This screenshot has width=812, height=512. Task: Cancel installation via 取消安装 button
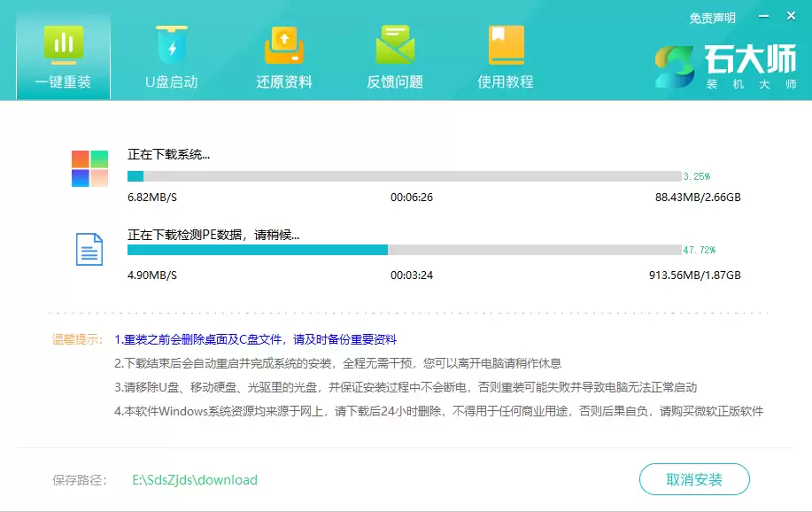click(x=694, y=478)
